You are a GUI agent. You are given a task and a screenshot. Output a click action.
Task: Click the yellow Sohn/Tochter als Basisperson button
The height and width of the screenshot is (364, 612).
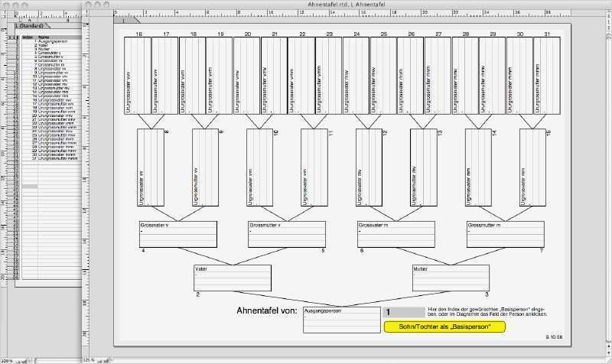[444, 327]
